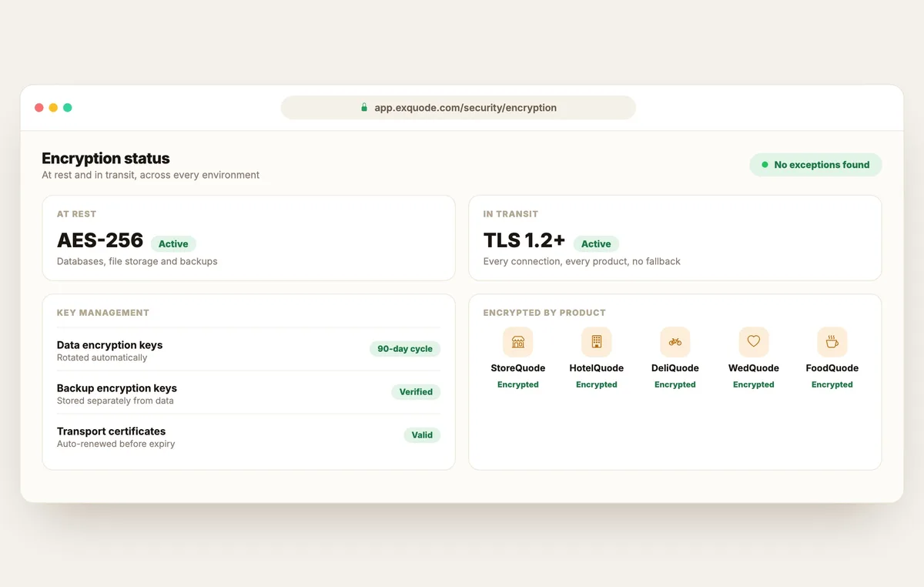Click the 90-day cycle badge
The width and height of the screenshot is (924, 587).
point(405,349)
